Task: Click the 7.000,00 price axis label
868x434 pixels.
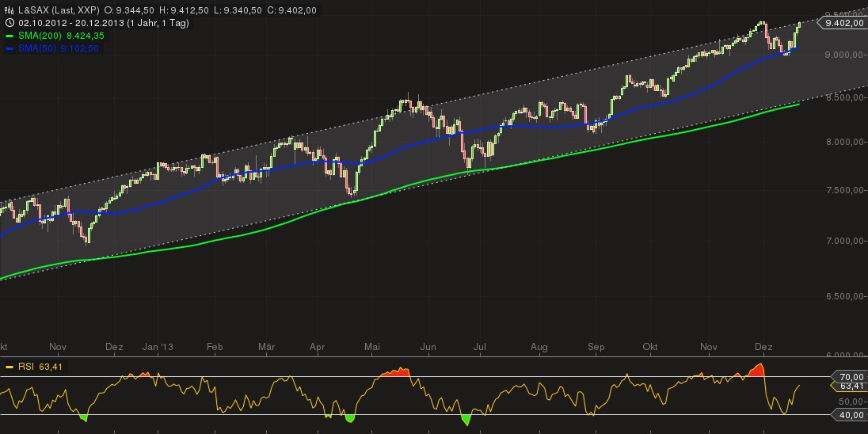Action: (843, 241)
